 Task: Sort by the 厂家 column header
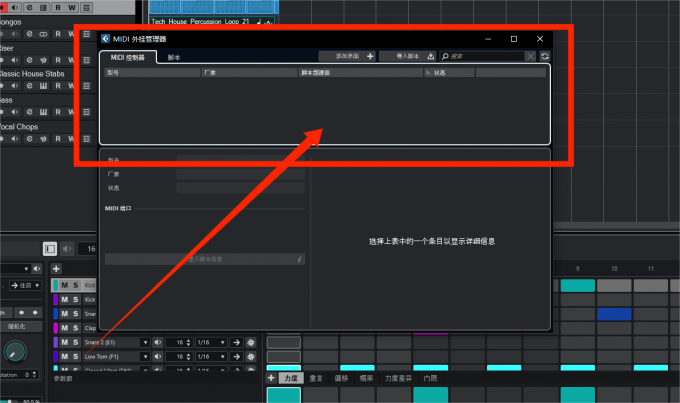pyautogui.click(x=249, y=72)
